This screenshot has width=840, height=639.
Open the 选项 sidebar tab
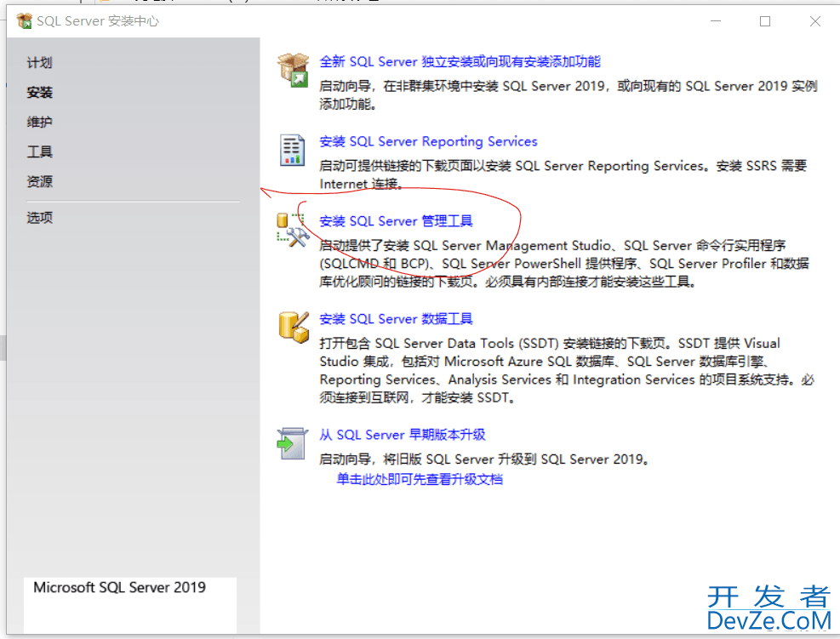[x=40, y=218]
